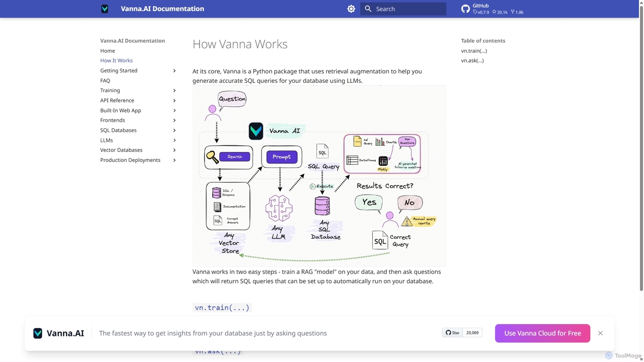
Task: Expand the Vector Databases chevron
Action: [x=175, y=150]
